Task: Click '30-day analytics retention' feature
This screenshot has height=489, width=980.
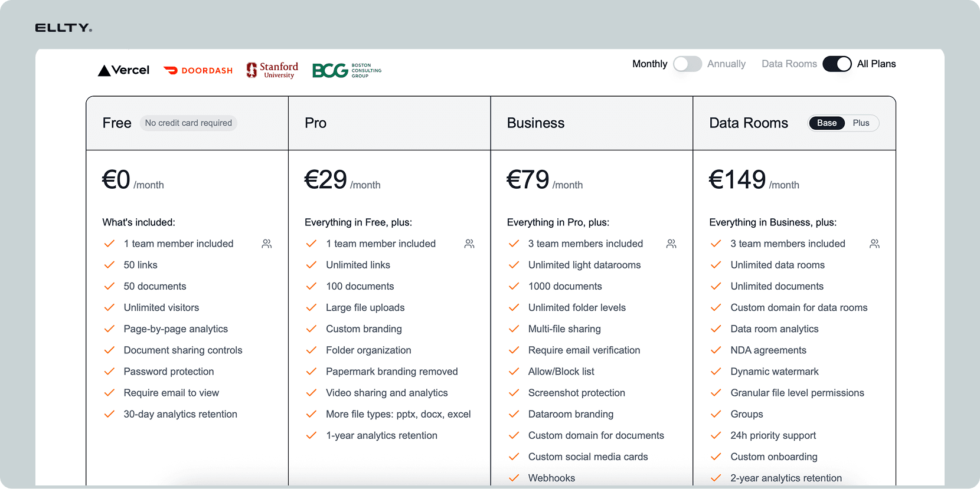Action: coord(180,414)
